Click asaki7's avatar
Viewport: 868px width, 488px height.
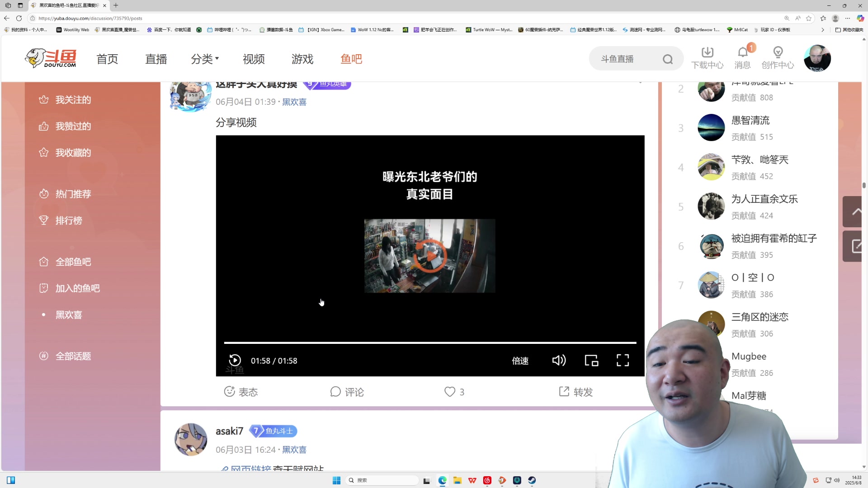coord(191,439)
